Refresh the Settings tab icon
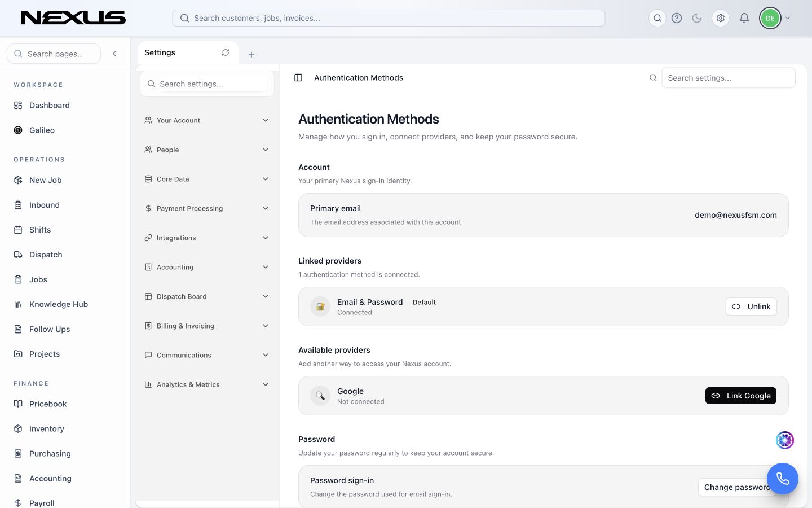Image resolution: width=812 pixels, height=508 pixels. (226, 52)
